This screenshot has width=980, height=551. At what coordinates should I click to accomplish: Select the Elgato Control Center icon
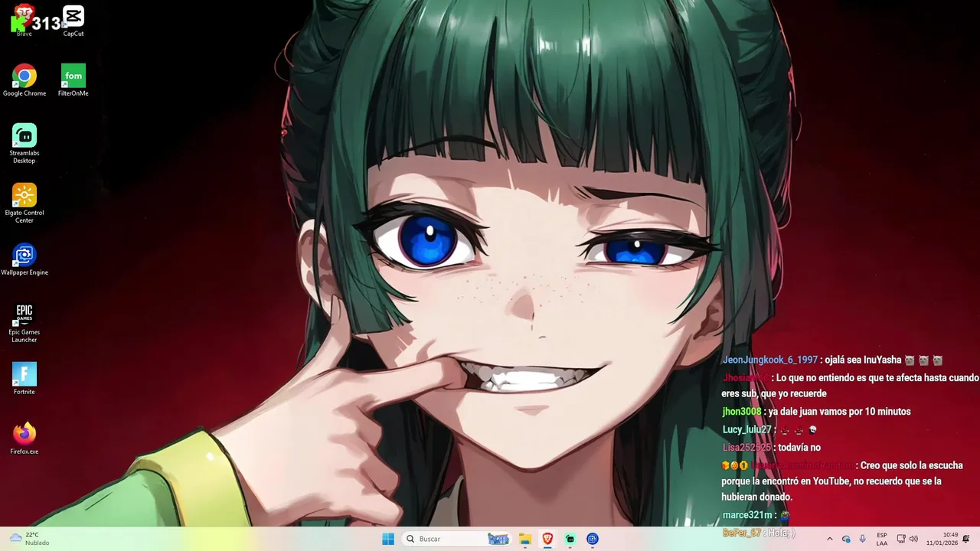(24, 203)
